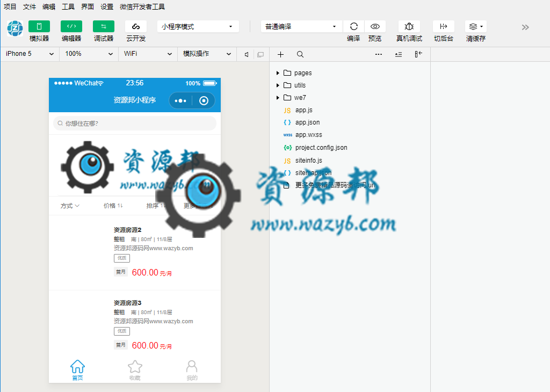Viewport: 550px width, 392px height.
Task: Open the 模拟操作 dropdown
Action: (x=207, y=54)
